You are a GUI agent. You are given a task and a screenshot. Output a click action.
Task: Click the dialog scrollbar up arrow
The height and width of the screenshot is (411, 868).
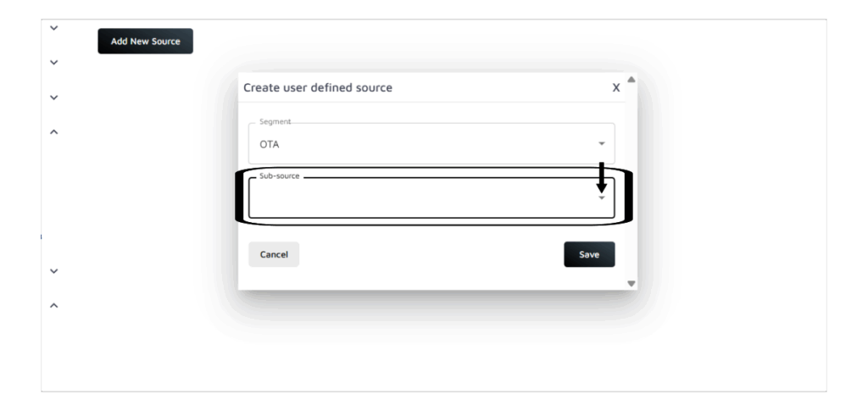point(631,80)
